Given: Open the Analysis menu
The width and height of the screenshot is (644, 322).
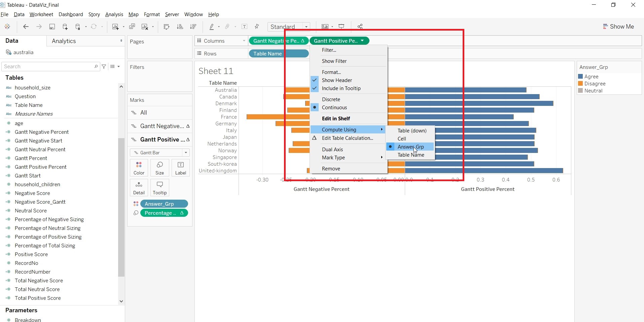Looking at the screenshot, I should (x=114, y=14).
